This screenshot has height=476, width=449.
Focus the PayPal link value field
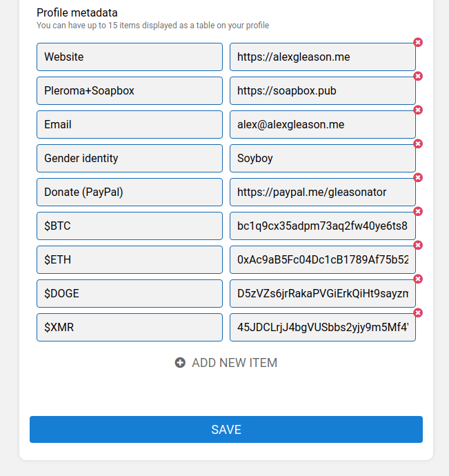point(322,192)
